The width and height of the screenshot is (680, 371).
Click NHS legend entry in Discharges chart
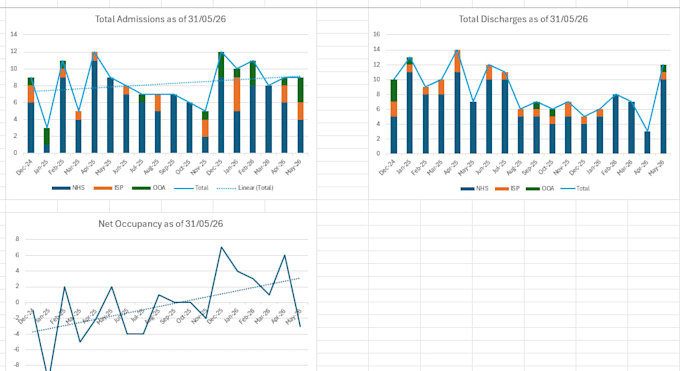click(x=474, y=188)
